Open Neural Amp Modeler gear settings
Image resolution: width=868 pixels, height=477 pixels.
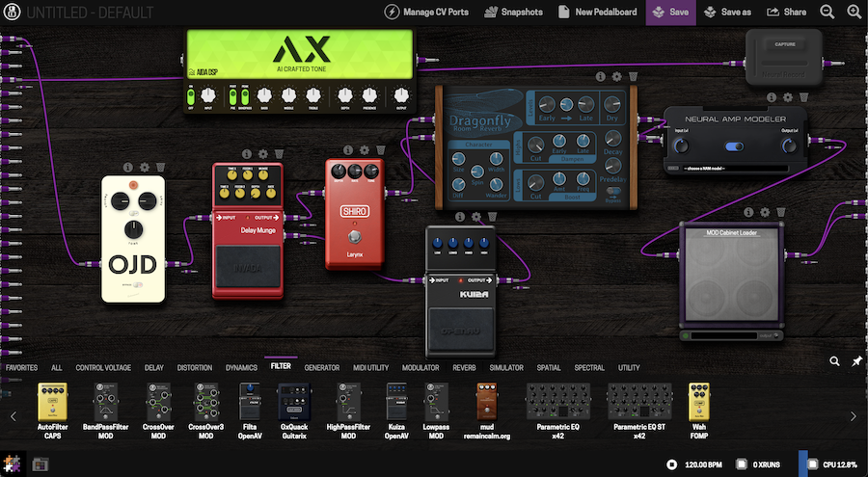click(x=788, y=97)
